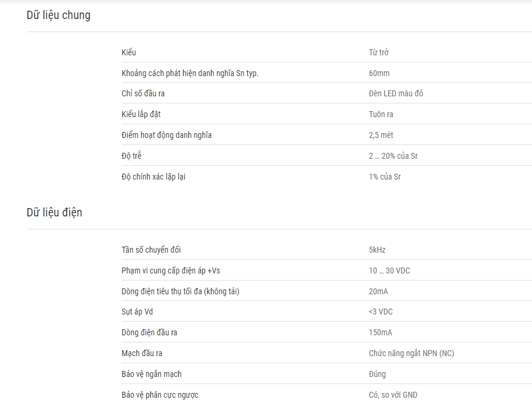Select the 'Kiểu' row label
The height and width of the screenshot is (412, 532).
tap(128, 52)
